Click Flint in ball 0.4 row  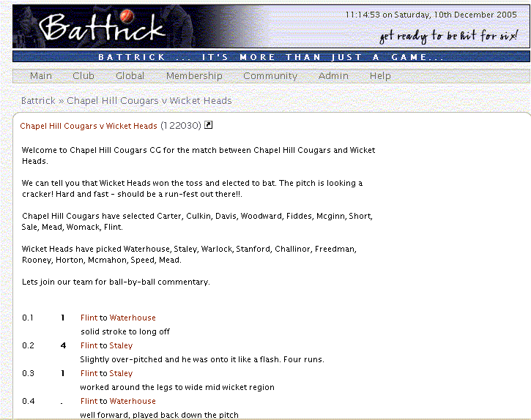(89, 401)
